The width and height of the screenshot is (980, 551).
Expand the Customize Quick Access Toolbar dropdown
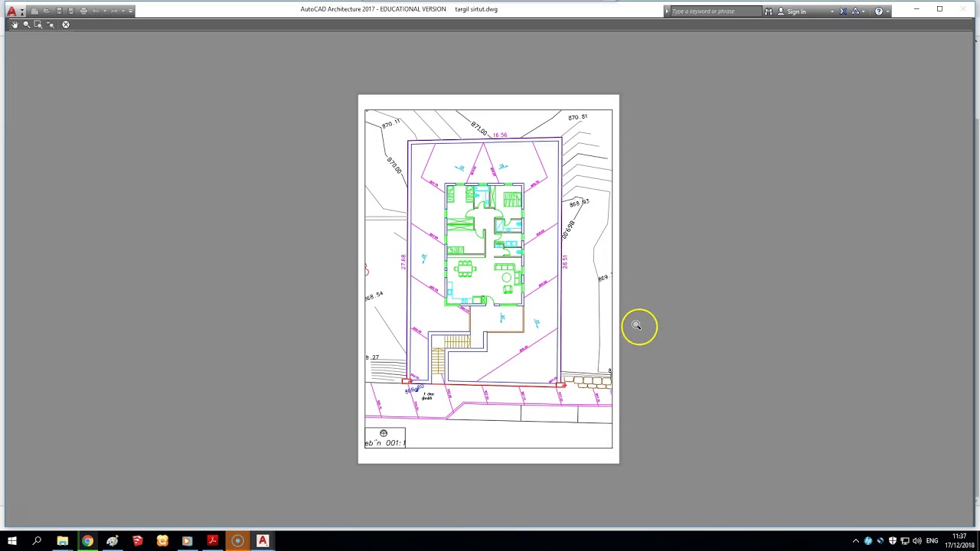(131, 11)
